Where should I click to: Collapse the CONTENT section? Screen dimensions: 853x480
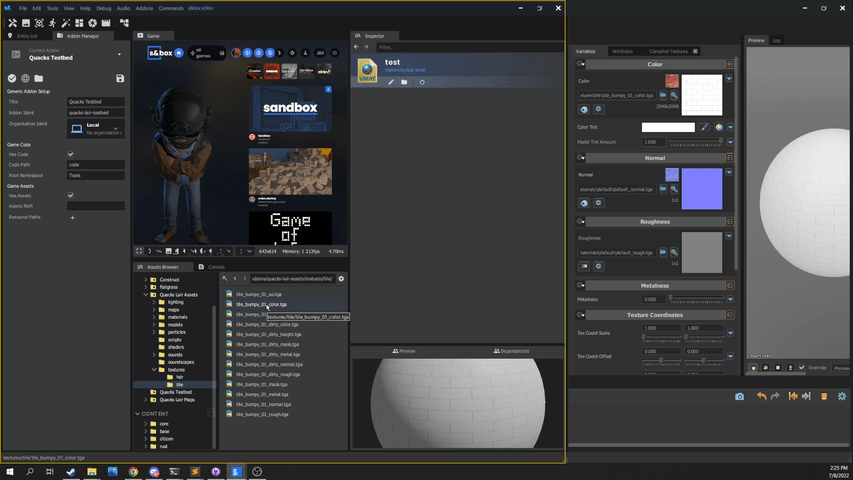click(x=138, y=414)
